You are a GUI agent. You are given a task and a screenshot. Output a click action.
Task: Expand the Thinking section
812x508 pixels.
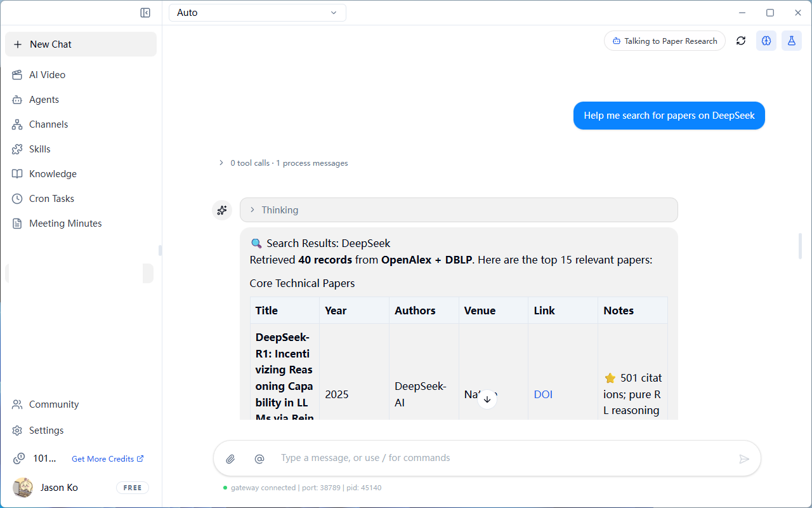(459, 210)
